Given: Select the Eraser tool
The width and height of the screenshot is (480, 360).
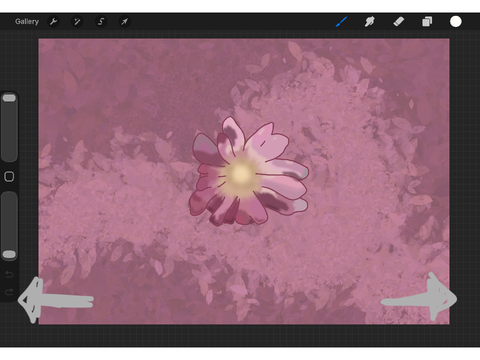Looking at the screenshot, I should pyautogui.click(x=399, y=22).
